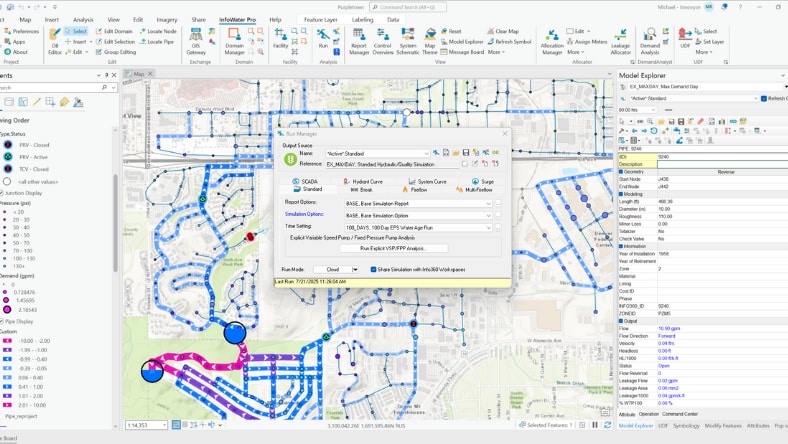Open Demand Analysis tool
The height and width of the screenshot is (444, 788).
click(650, 41)
